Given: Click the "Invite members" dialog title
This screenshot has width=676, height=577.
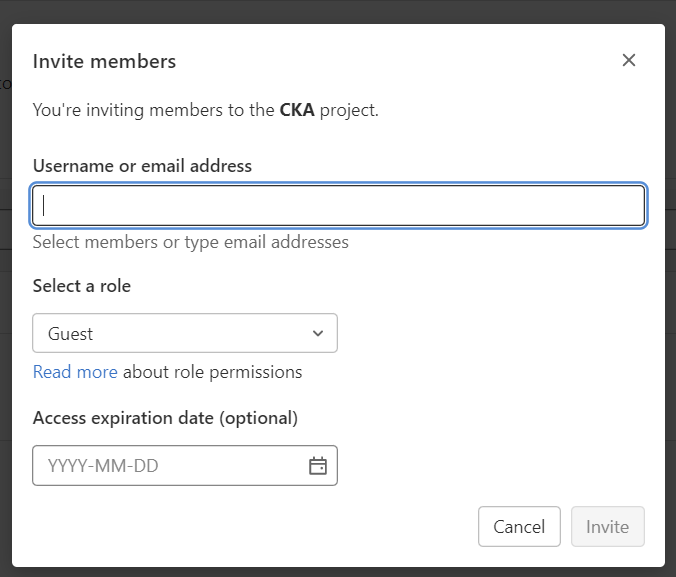Looking at the screenshot, I should 104,61.
